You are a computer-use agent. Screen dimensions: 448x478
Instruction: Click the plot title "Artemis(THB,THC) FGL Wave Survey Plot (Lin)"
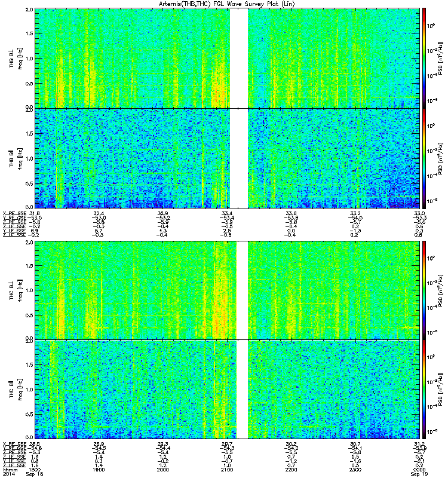[x=226, y=4]
